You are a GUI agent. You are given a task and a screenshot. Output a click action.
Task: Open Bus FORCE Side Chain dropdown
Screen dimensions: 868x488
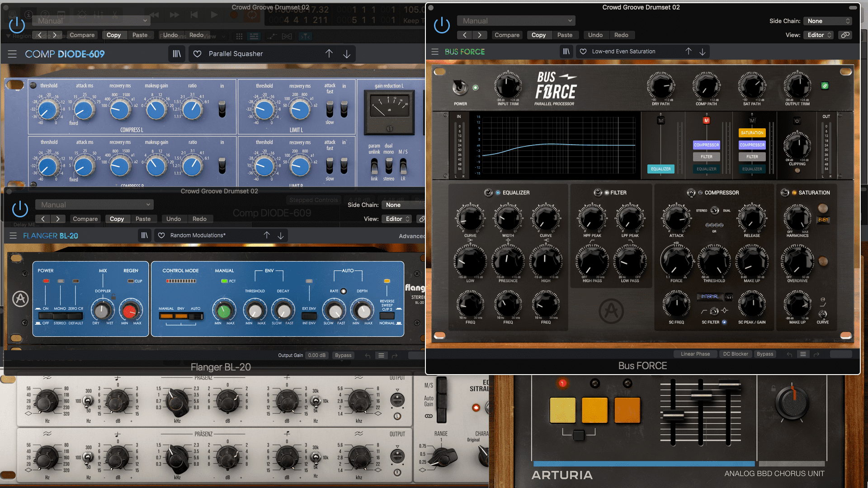click(828, 21)
